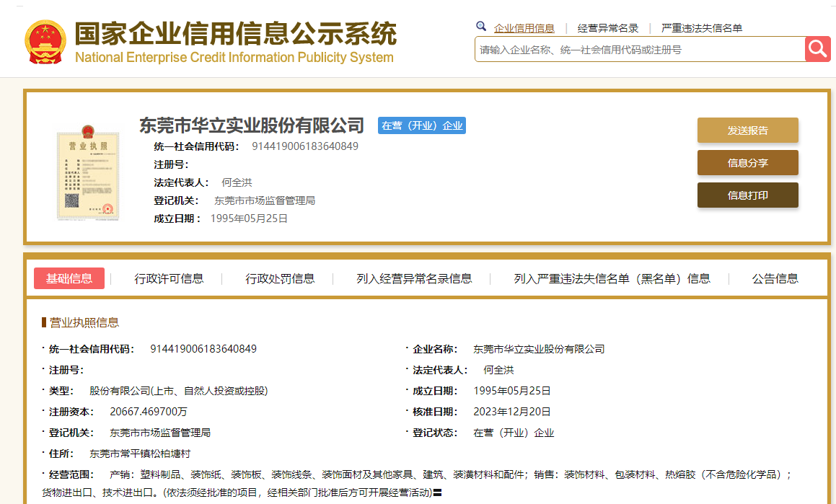The height and width of the screenshot is (504, 836).
Task: Switch to the 行政许可信息 tab
Action: (x=169, y=278)
